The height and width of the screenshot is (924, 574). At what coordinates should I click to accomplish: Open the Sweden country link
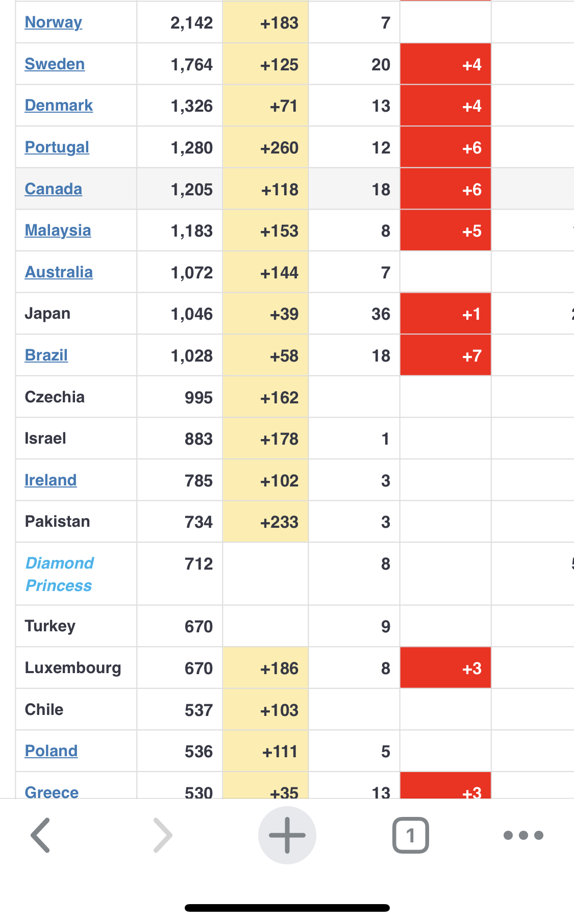pyautogui.click(x=55, y=64)
